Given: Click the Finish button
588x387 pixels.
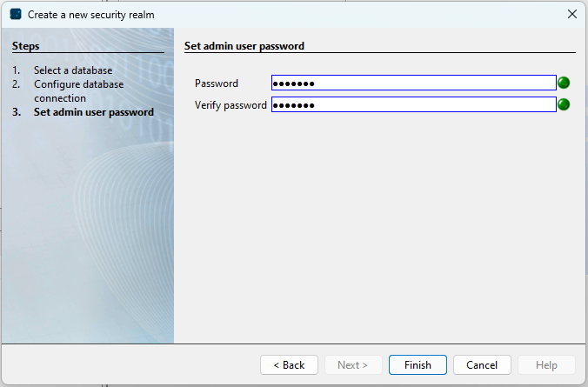Looking at the screenshot, I should [x=418, y=365].
